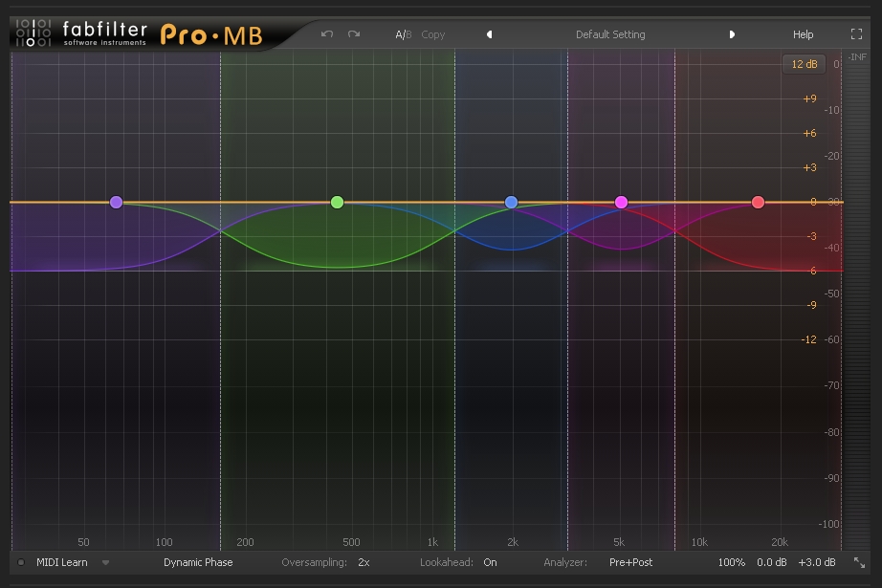
Task: Redo the last undone change
Action: coord(354,34)
